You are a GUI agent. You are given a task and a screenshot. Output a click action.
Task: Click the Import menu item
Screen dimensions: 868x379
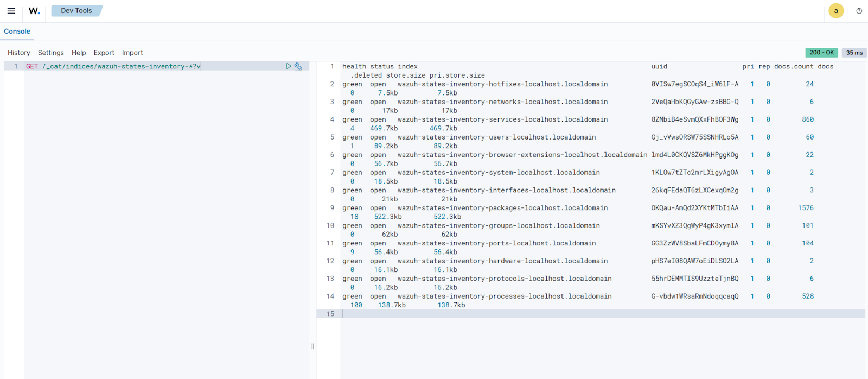point(132,53)
